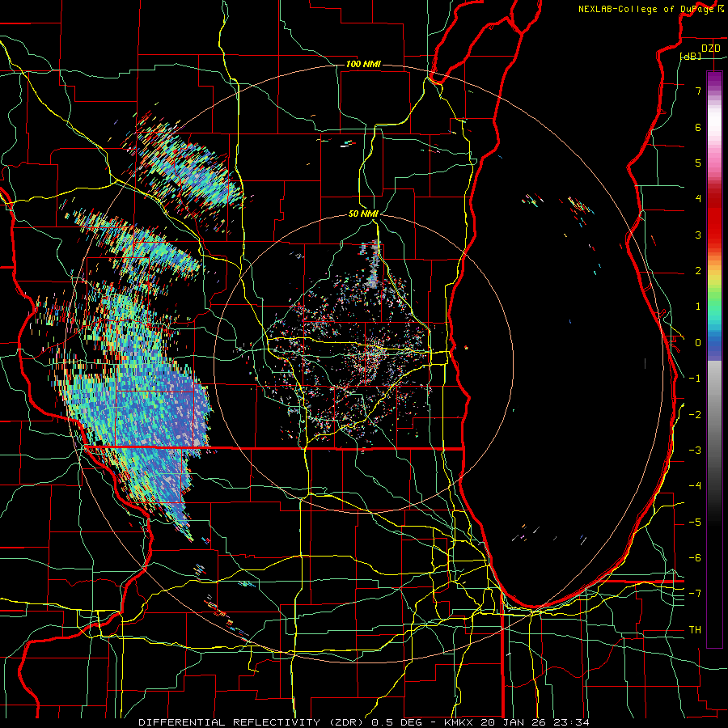Click the "-2" scale value
The image size is (728, 728).
click(695, 415)
